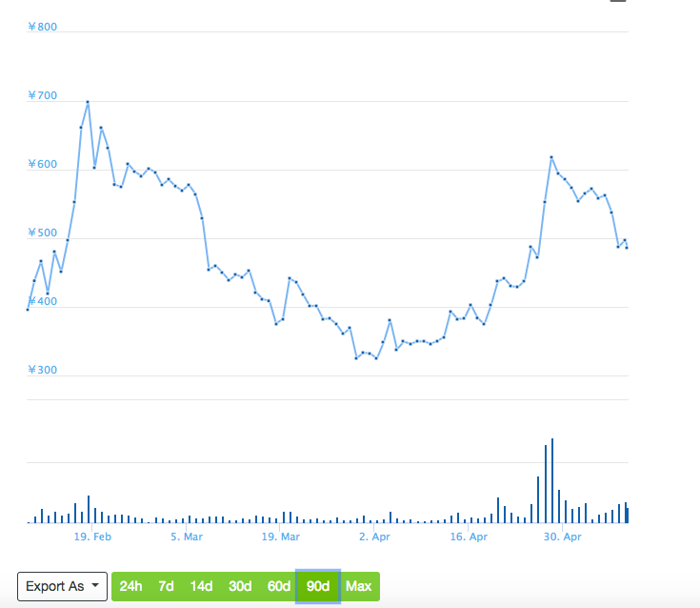Viewport: 700px width, 608px height.
Task: Open the Export As dropdown
Action: tap(61, 586)
